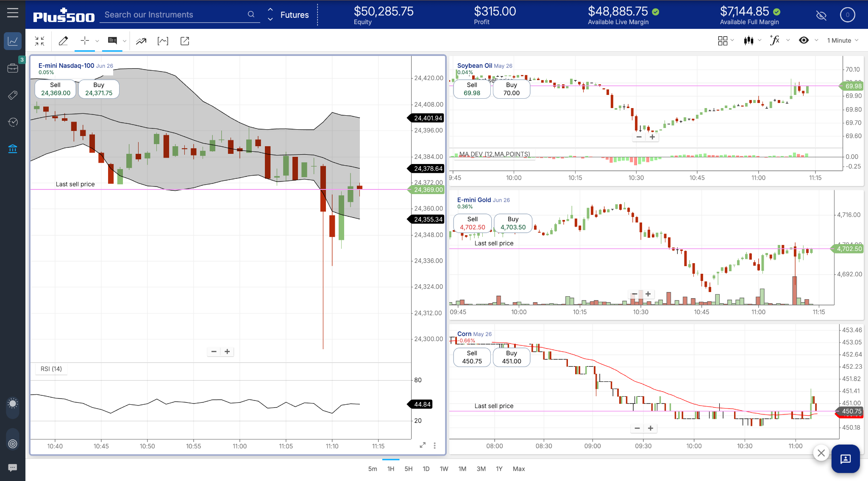
Task: Buy Corn at 451.00
Action: click(x=512, y=357)
